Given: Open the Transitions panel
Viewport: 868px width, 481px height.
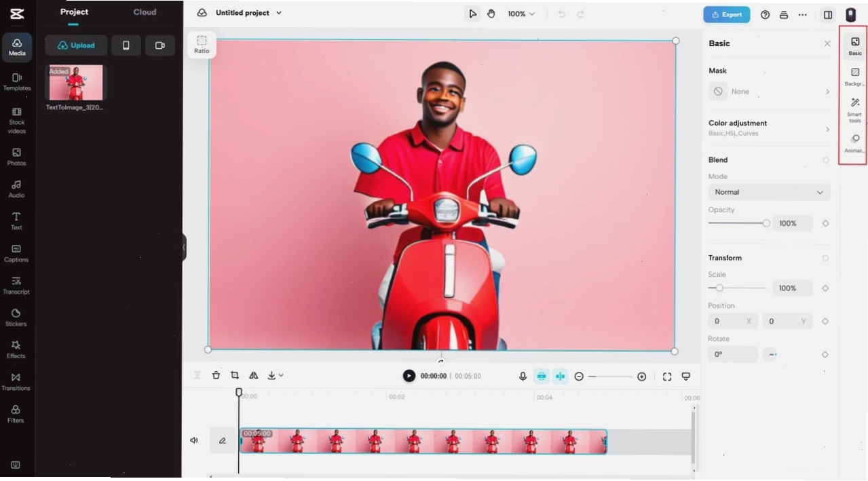Looking at the screenshot, I should point(17,382).
